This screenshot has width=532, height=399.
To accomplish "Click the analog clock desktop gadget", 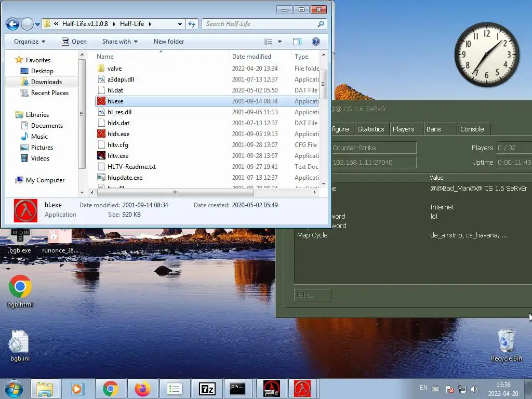I will click(x=486, y=54).
